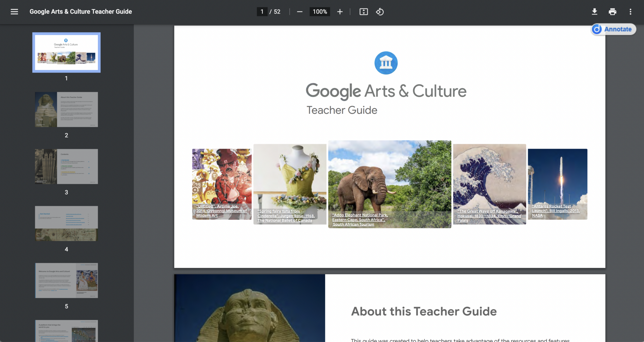
Task: Toggle the sidebar hamburger menu
Action: [x=14, y=12]
